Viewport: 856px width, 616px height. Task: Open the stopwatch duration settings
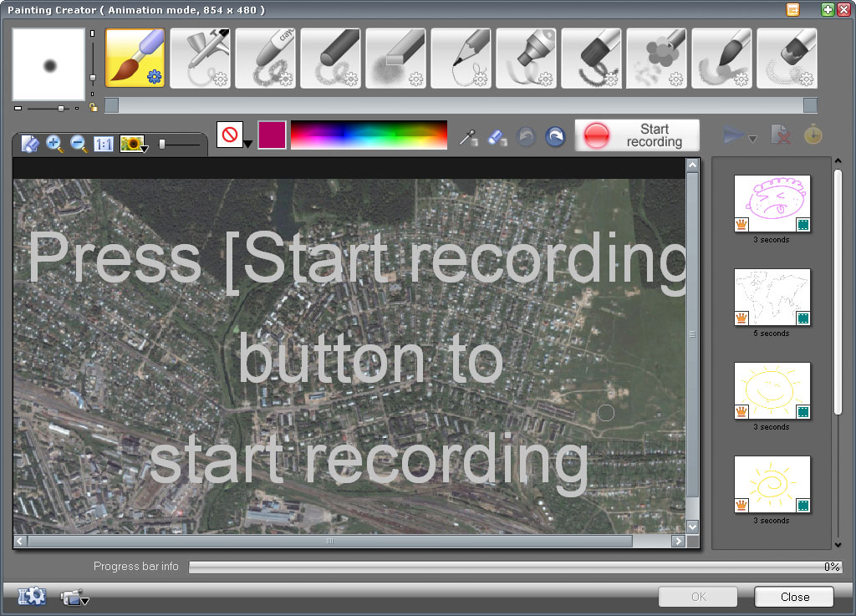pos(813,135)
